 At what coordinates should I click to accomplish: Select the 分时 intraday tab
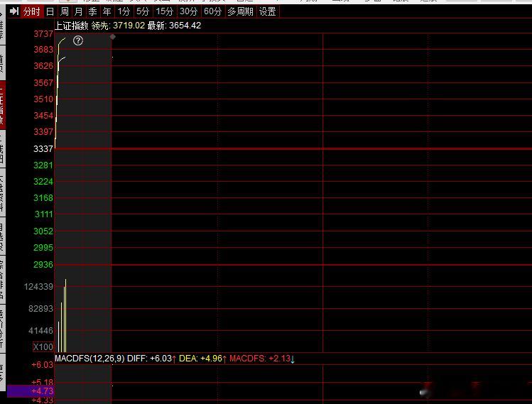click(31, 11)
